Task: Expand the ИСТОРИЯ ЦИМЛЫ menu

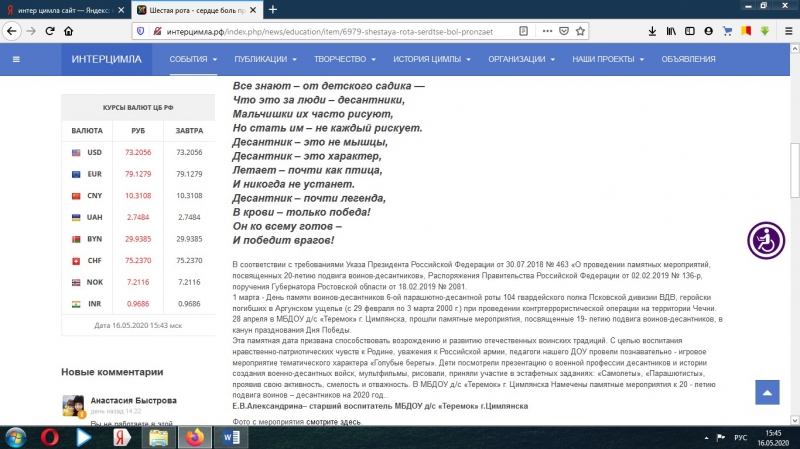Action: (432, 59)
